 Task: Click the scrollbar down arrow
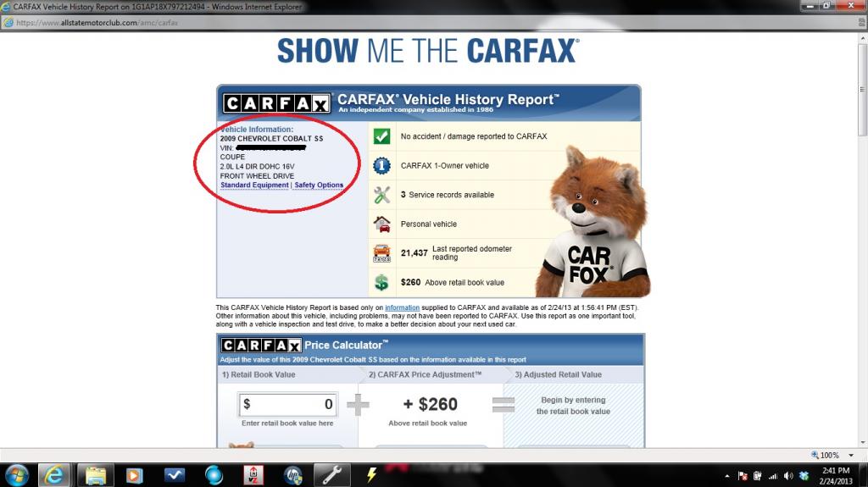click(862, 443)
